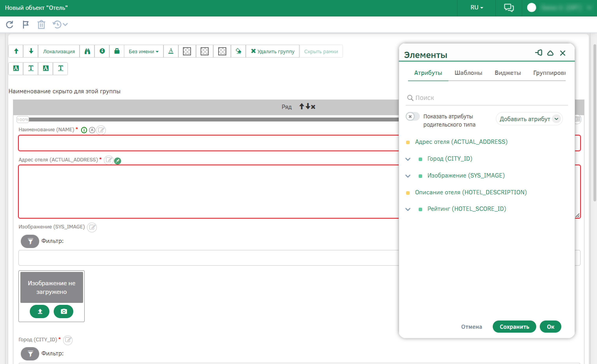Open the RU language selector
The height and width of the screenshot is (364, 597).
[477, 7]
